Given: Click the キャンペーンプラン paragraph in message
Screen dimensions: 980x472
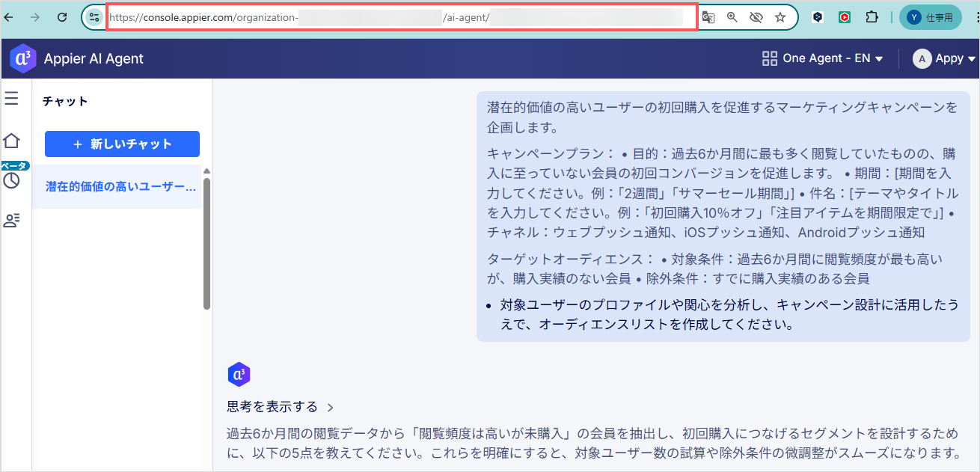Looking at the screenshot, I should pos(721,193).
